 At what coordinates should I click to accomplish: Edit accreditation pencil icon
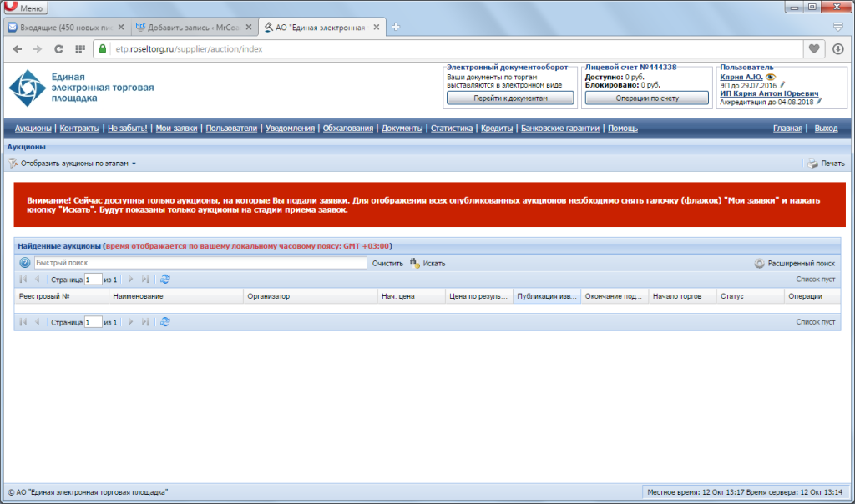[819, 101]
